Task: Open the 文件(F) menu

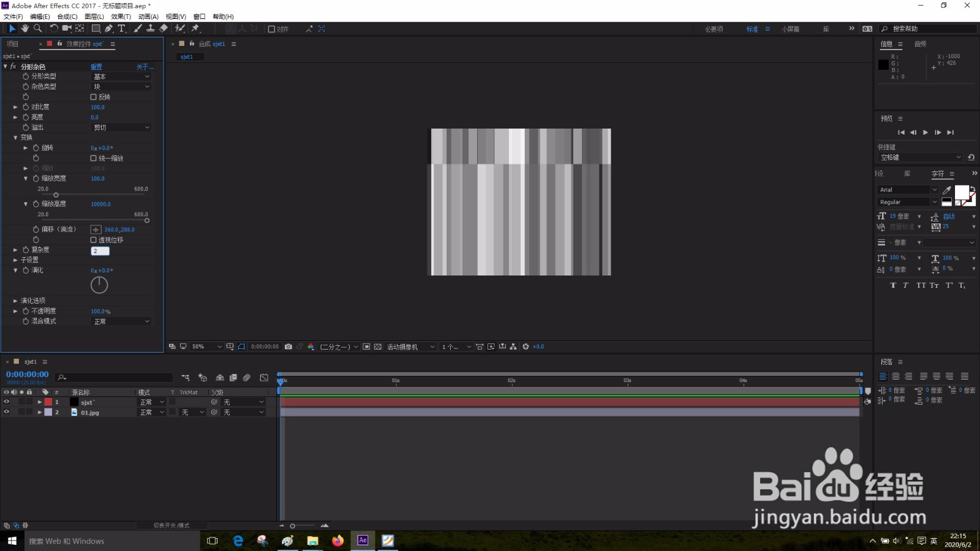Action: 13,17
